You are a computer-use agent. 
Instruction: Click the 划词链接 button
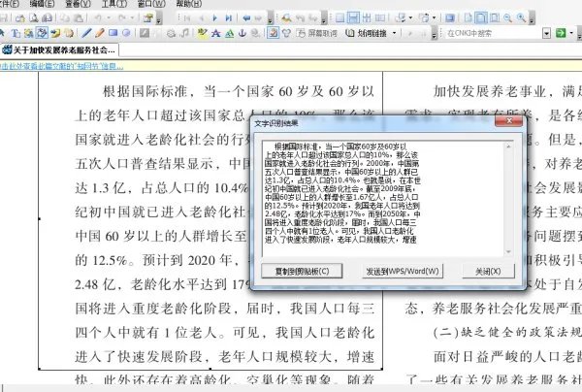[367, 33]
